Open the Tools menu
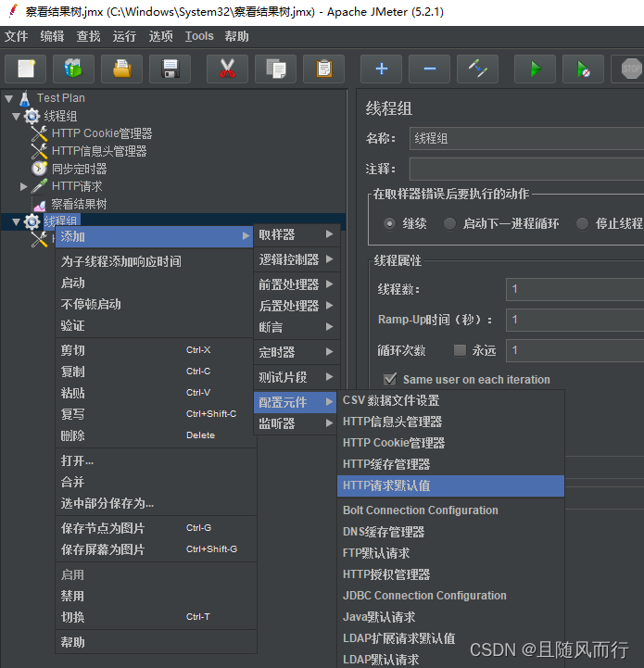The image size is (644, 668). click(199, 36)
